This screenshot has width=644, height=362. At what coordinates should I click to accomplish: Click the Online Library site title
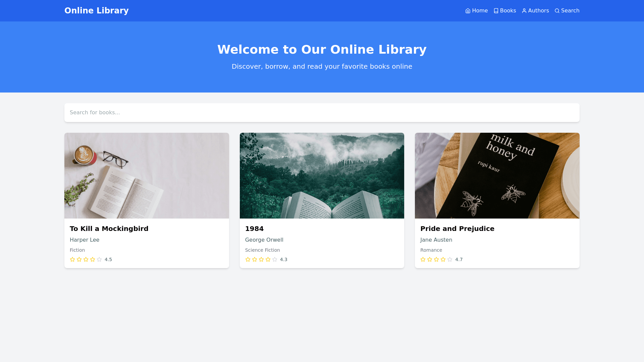click(96, 11)
